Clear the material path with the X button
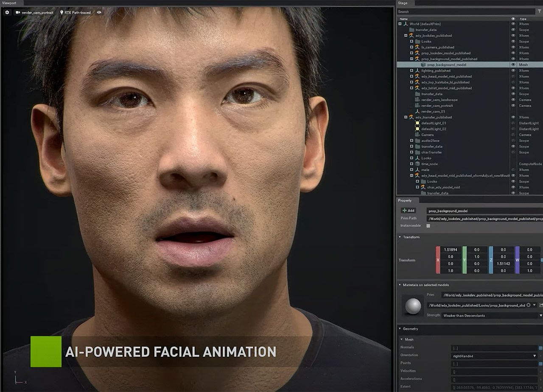543x392 pixels. tap(529, 305)
